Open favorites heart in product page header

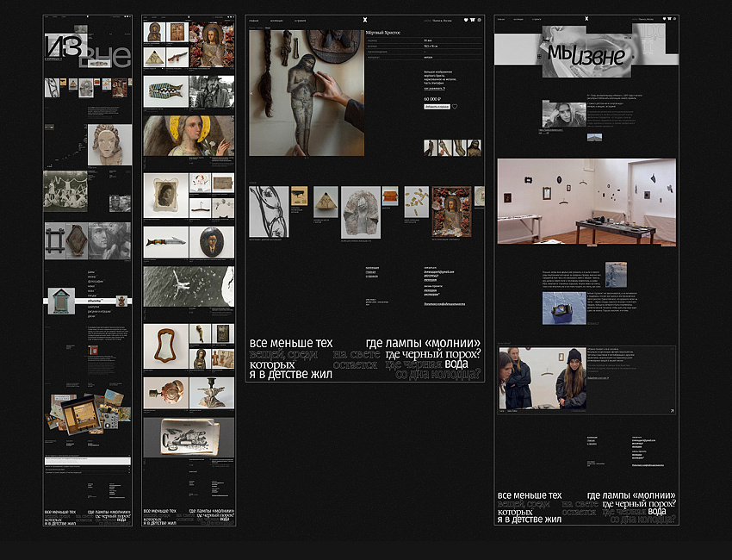coord(465,20)
